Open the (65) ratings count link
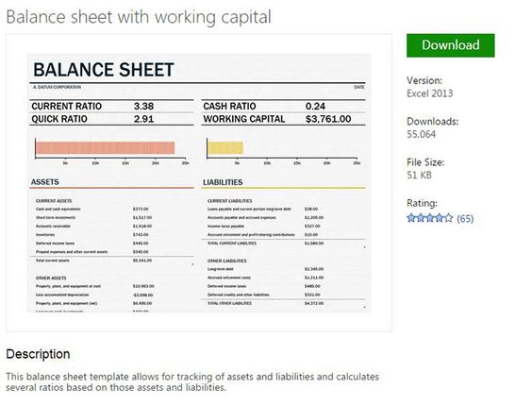 point(465,218)
